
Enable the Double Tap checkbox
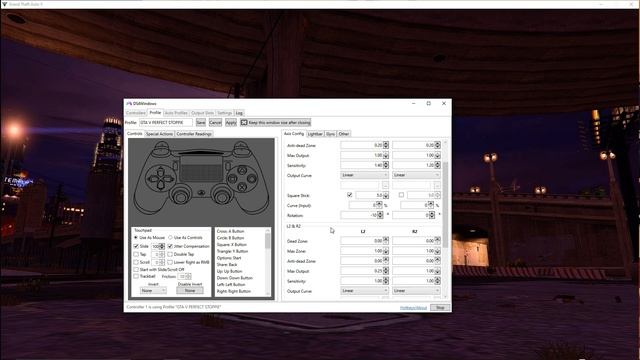[170, 254]
